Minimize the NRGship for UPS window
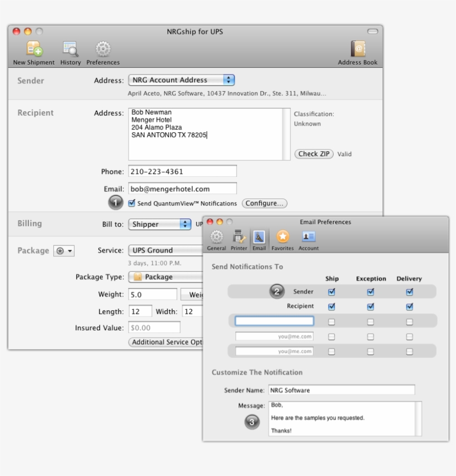The image size is (456, 476). pyautogui.click(x=28, y=31)
